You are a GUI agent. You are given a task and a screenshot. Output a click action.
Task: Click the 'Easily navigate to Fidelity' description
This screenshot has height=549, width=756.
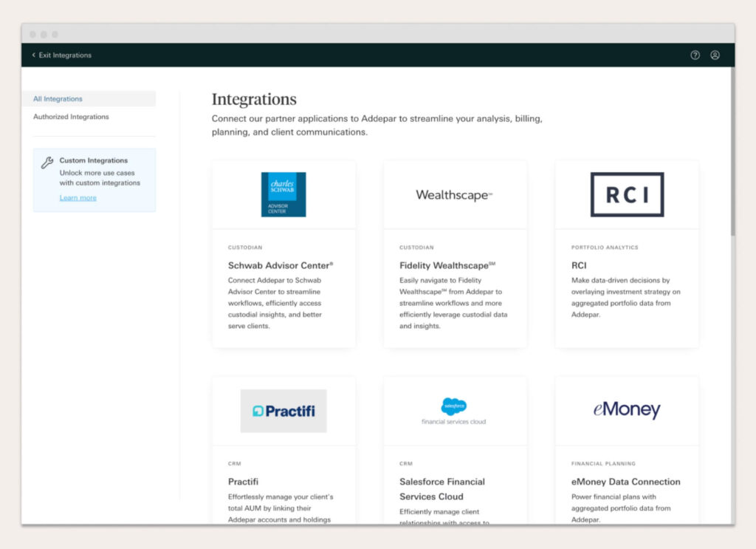pos(453,303)
